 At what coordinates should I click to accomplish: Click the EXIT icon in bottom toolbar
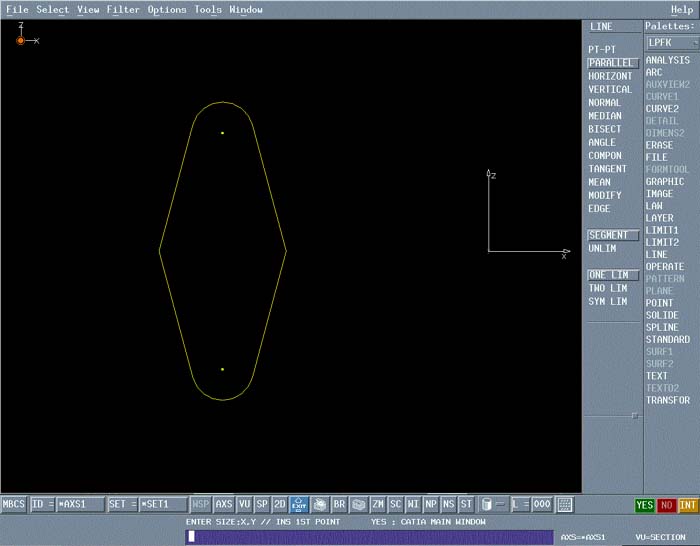pos(298,505)
